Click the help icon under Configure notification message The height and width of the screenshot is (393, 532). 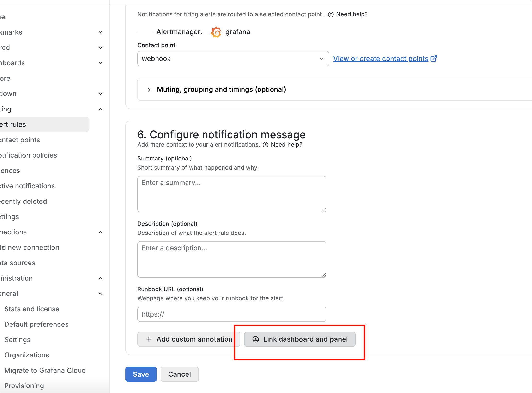pos(265,145)
